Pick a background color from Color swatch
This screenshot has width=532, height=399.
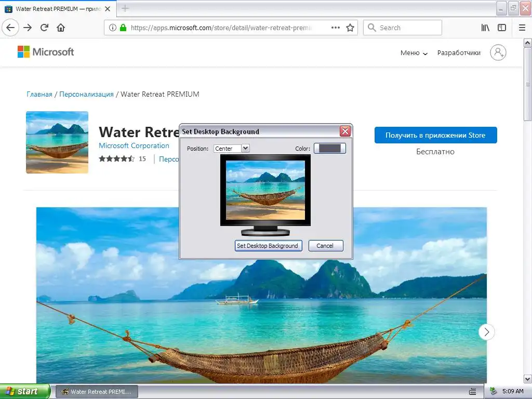[x=329, y=148]
